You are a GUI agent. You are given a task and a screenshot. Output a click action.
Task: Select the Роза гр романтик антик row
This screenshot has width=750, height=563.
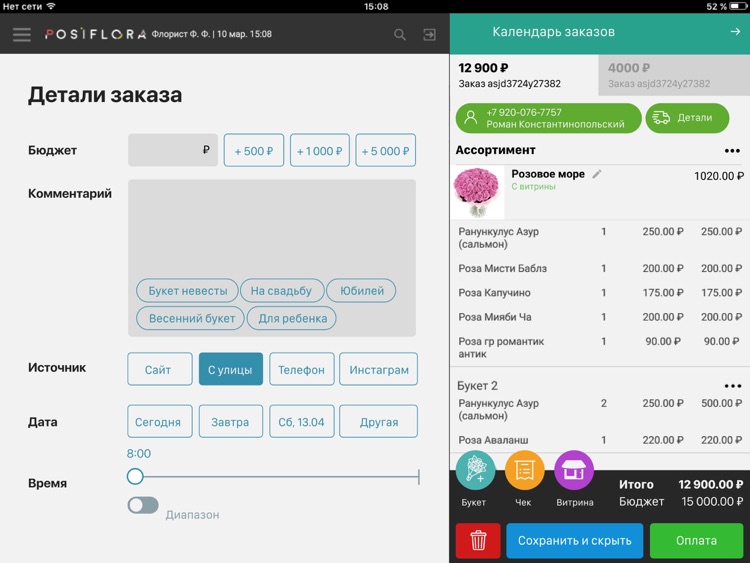[600, 348]
